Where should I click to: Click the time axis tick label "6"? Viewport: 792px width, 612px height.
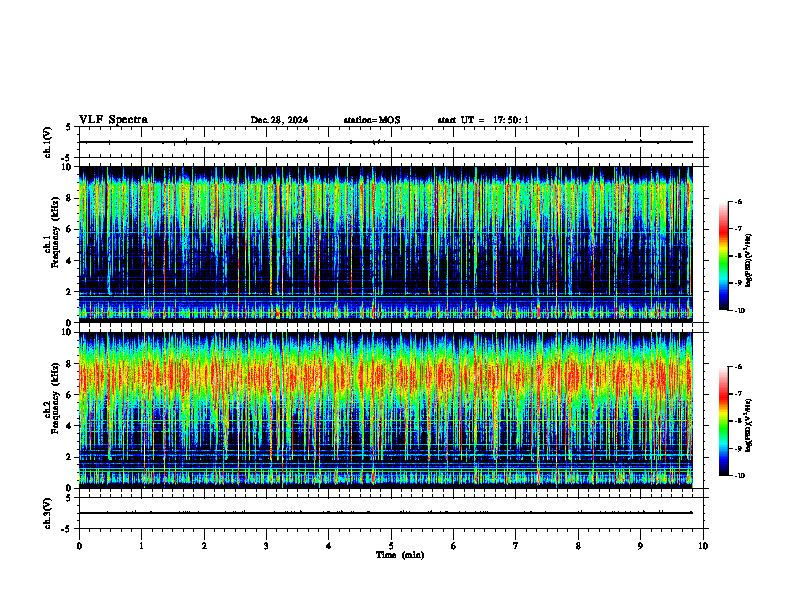tap(453, 546)
